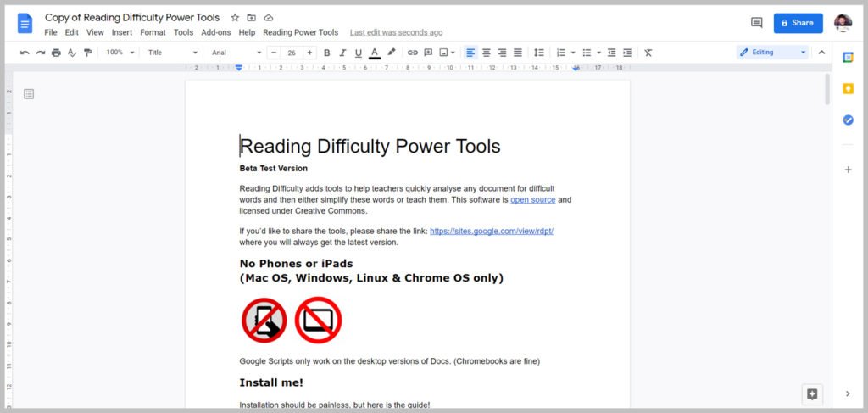This screenshot has width=868, height=413.
Task: Open the Last edit was seconds ago link
Action: click(x=396, y=33)
